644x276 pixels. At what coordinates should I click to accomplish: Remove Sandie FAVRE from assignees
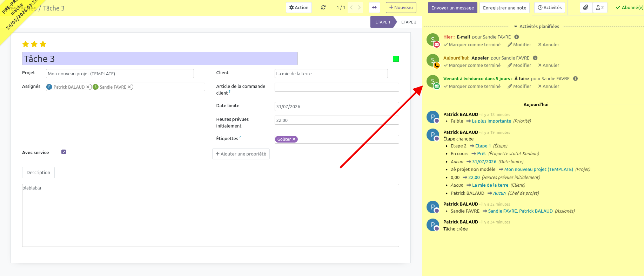tap(129, 87)
